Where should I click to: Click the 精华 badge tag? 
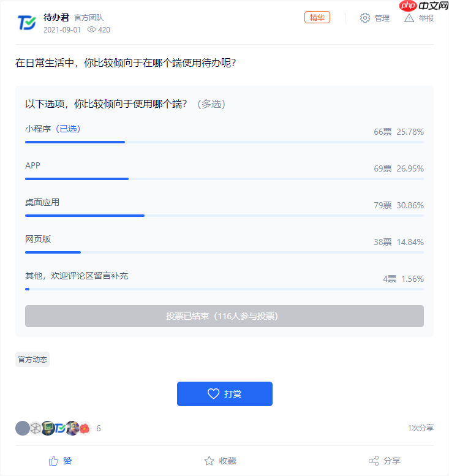pos(317,17)
